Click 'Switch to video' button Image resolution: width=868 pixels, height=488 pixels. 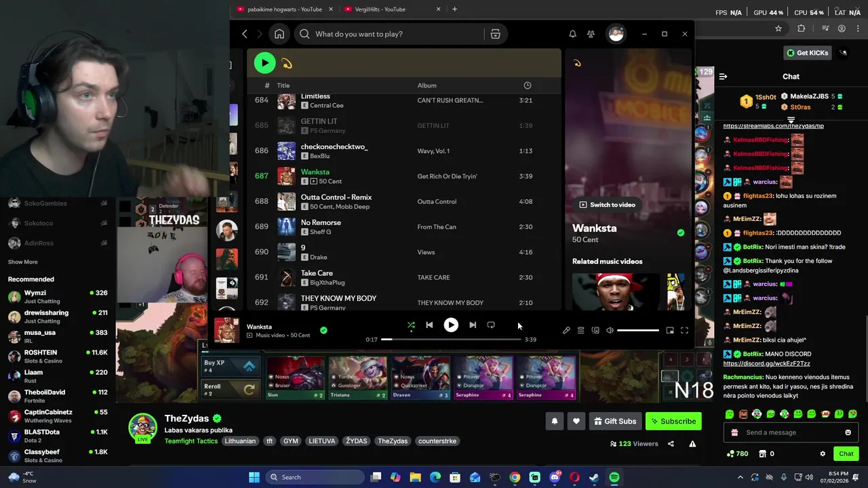tap(608, 205)
